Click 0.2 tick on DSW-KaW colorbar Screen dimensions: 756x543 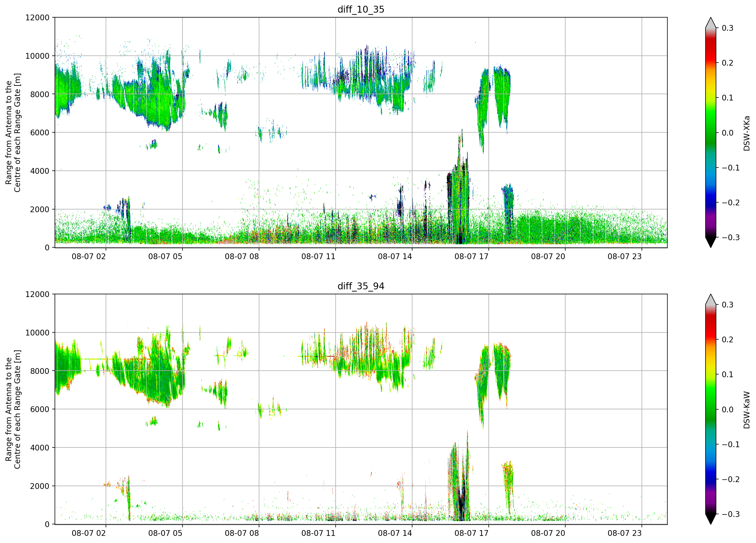[727, 340]
